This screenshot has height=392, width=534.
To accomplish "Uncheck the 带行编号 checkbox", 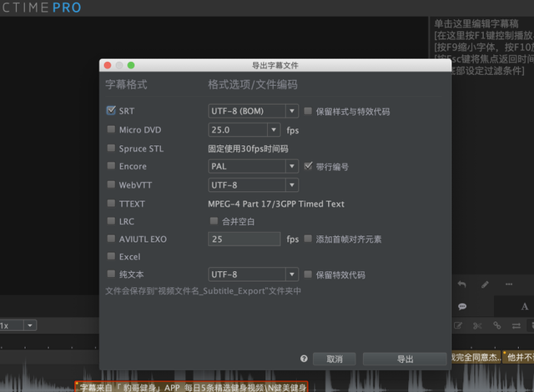I will tap(308, 166).
